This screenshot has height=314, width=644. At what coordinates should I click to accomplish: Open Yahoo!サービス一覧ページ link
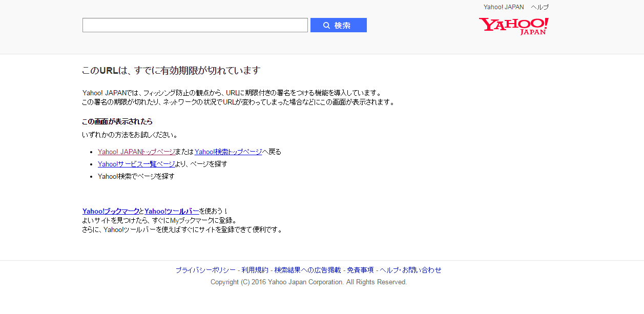[x=136, y=164]
